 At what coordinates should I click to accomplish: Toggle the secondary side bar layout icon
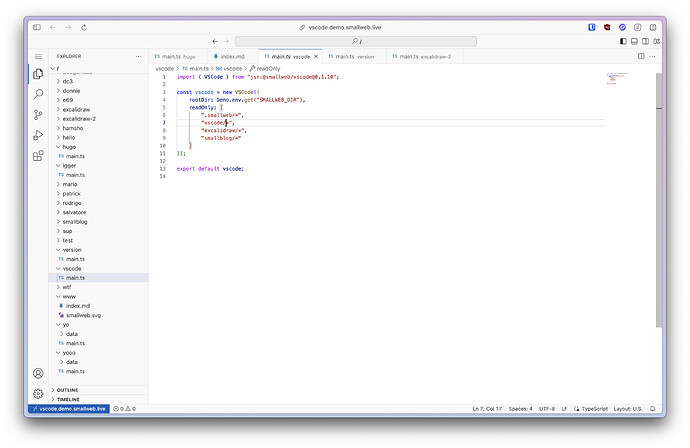[x=645, y=41]
